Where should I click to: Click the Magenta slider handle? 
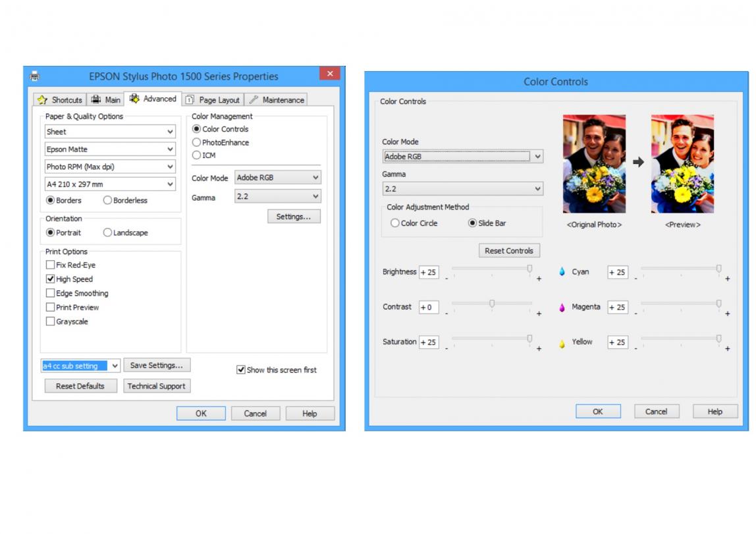pyautogui.click(x=719, y=304)
